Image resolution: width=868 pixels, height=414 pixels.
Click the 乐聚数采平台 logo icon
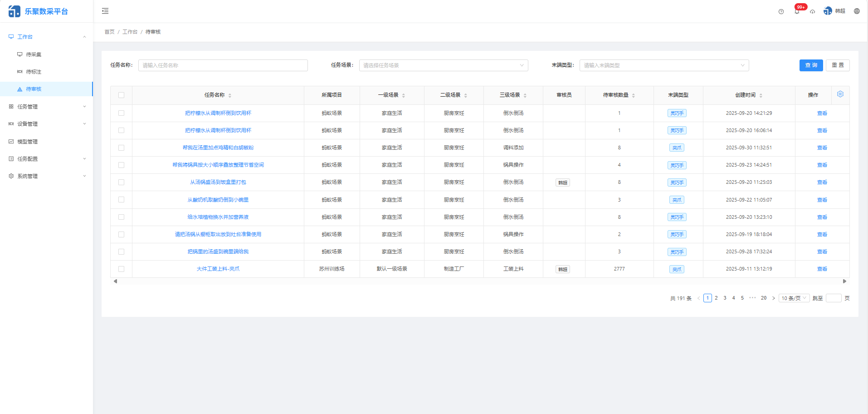[x=14, y=10]
